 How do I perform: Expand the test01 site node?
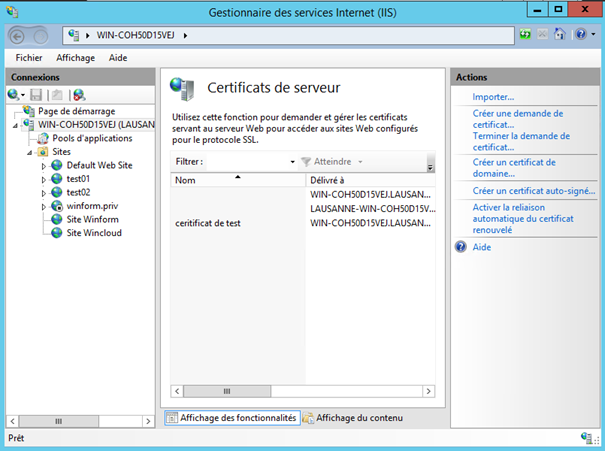coord(44,179)
